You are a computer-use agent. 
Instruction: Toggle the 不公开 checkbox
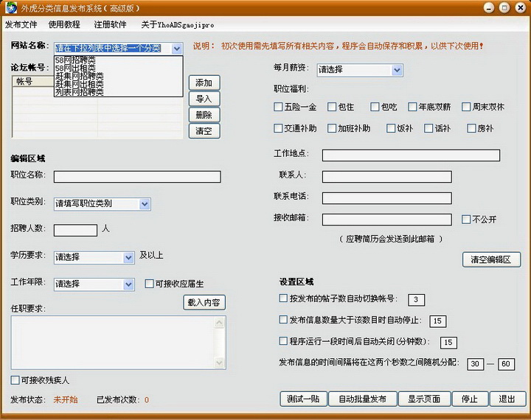[x=466, y=220]
